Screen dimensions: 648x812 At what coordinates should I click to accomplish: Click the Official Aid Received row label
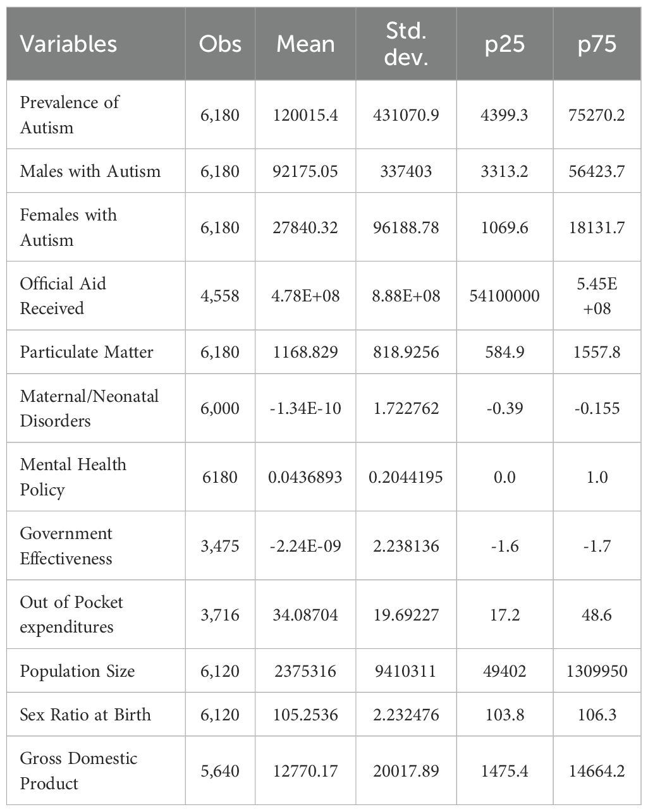tap(63, 296)
